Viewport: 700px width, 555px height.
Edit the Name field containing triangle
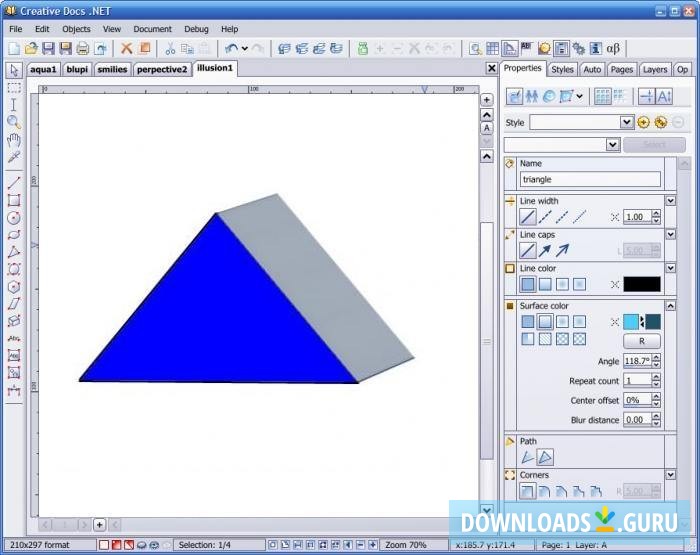pos(590,179)
